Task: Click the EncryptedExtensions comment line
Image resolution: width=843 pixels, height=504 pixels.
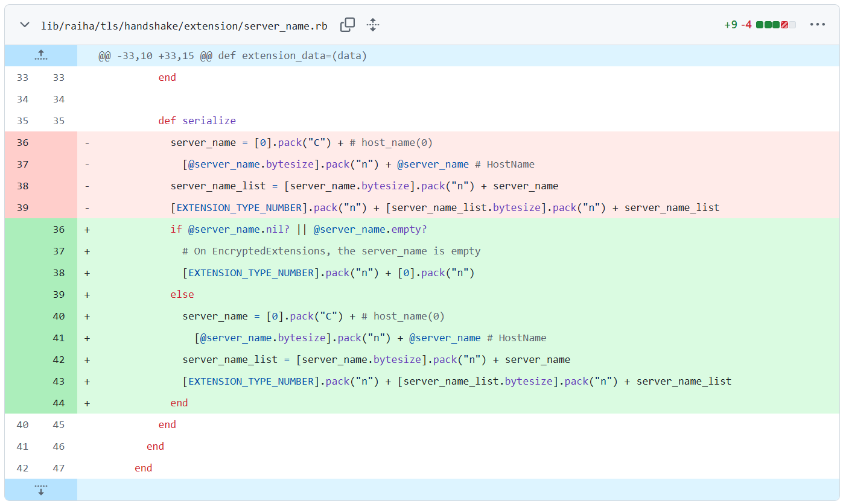Action: pos(331,251)
